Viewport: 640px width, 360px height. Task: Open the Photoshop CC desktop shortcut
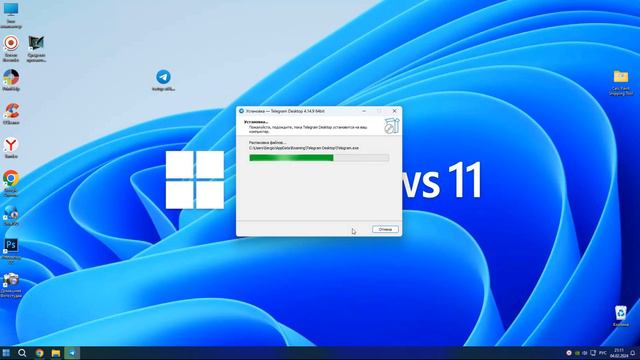(11, 251)
